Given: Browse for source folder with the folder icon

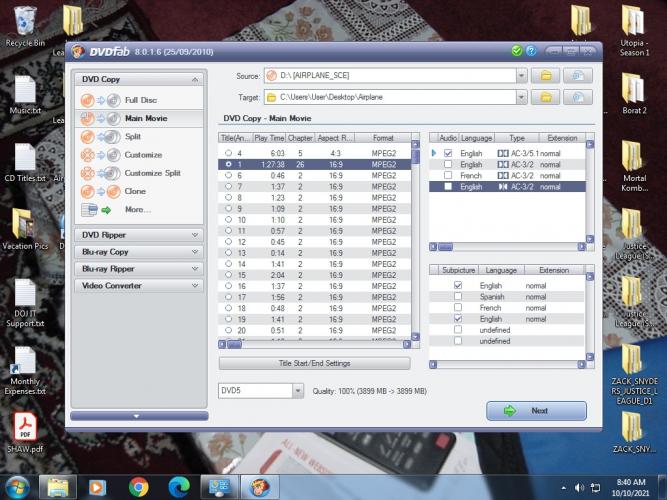Looking at the screenshot, I should [546, 75].
